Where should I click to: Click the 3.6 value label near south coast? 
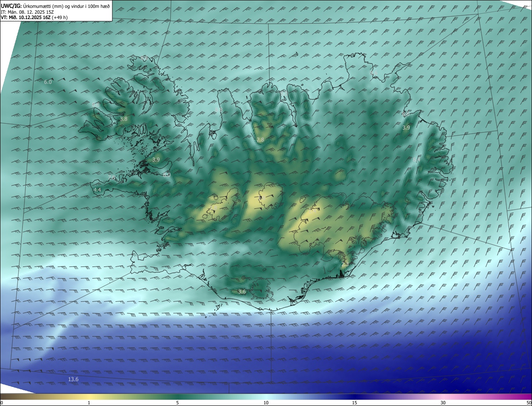coord(242,292)
